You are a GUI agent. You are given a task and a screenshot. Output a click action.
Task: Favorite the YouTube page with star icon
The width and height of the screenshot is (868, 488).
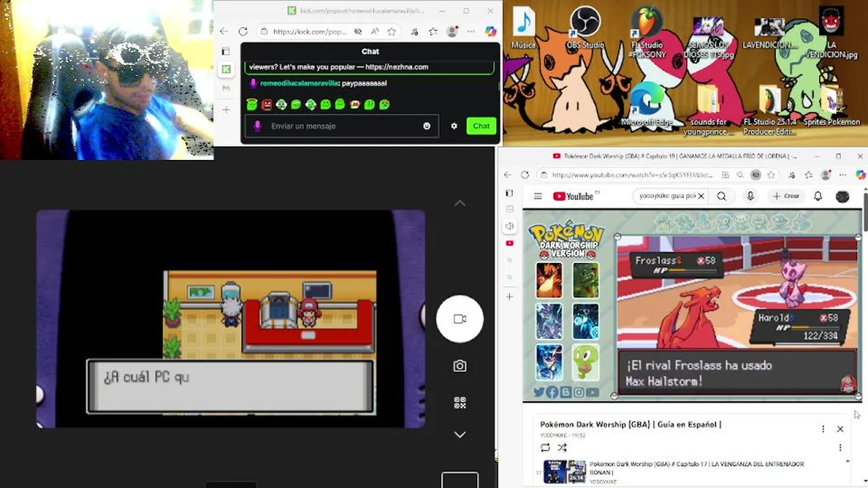(771, 175)
